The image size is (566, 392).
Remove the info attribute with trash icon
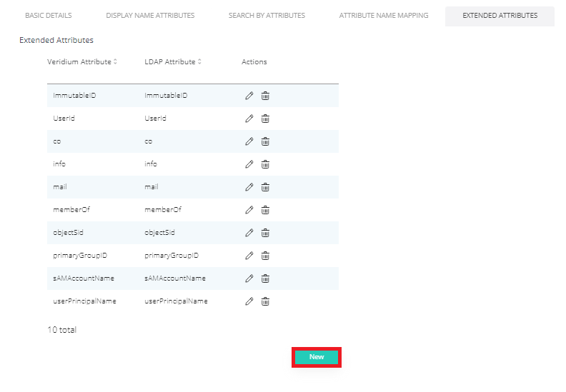tap(265, 164)
